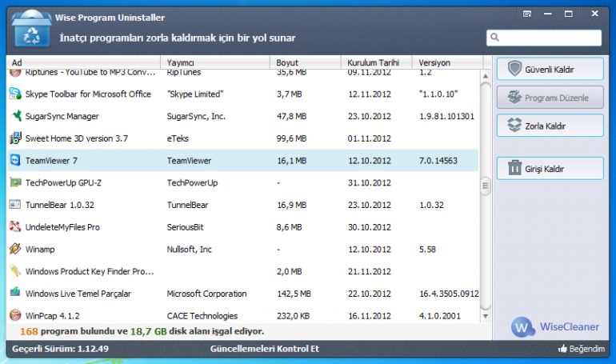
Task: Open the title bar menu icon
Action: point(527,14)
